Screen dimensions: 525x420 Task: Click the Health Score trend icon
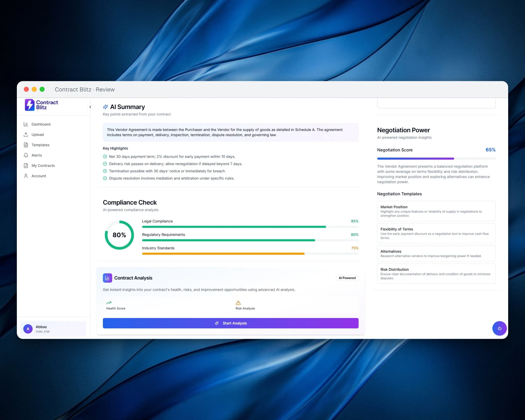coord(109,303)
